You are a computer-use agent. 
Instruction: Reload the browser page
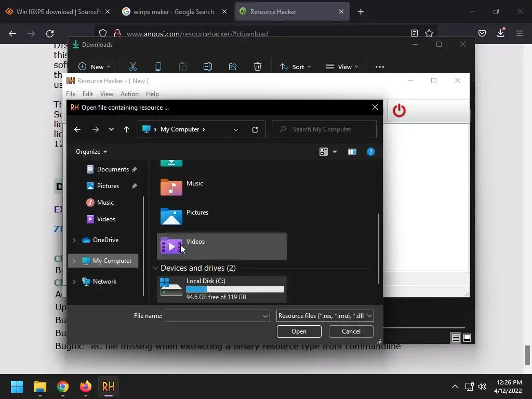(x=50, y=34)
